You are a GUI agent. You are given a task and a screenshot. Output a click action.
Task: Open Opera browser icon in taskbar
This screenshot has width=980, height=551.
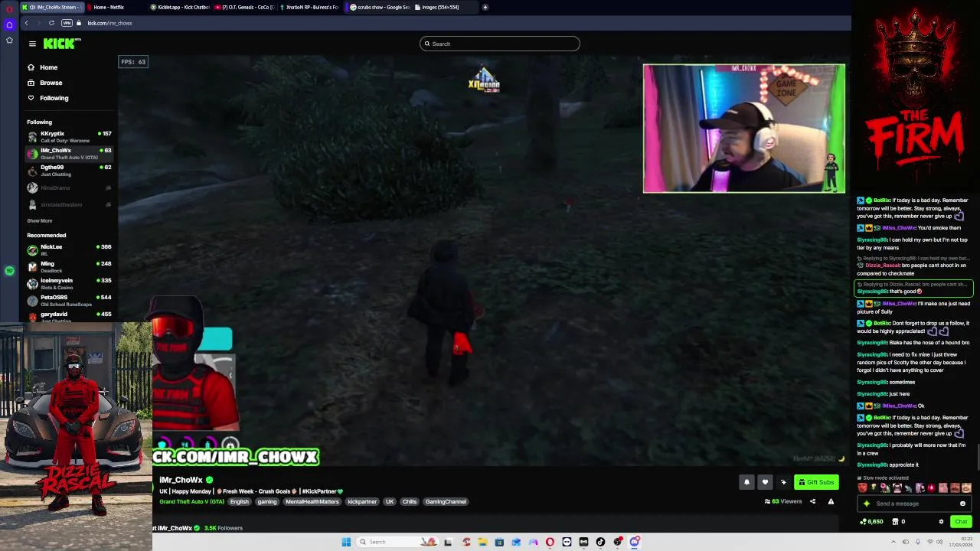(550, 542)
